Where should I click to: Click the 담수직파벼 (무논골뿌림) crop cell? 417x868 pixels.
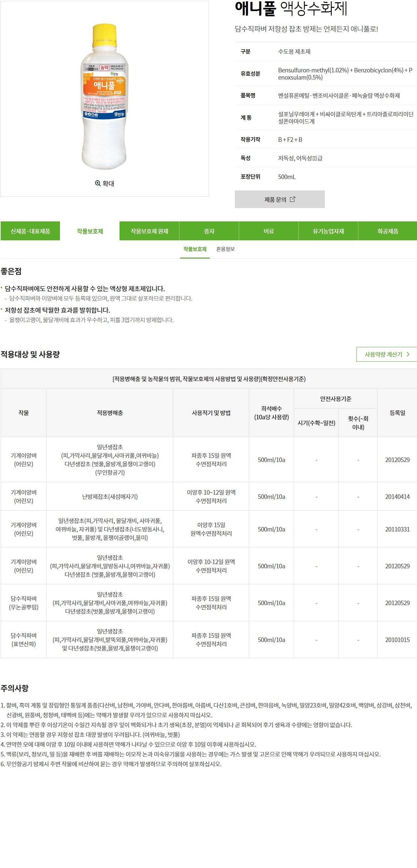coord(23,603)
